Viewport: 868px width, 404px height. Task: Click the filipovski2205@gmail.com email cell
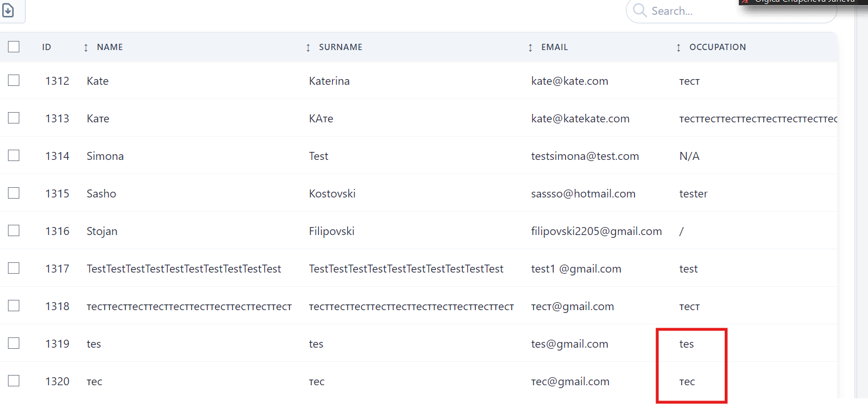click(596, 231)
